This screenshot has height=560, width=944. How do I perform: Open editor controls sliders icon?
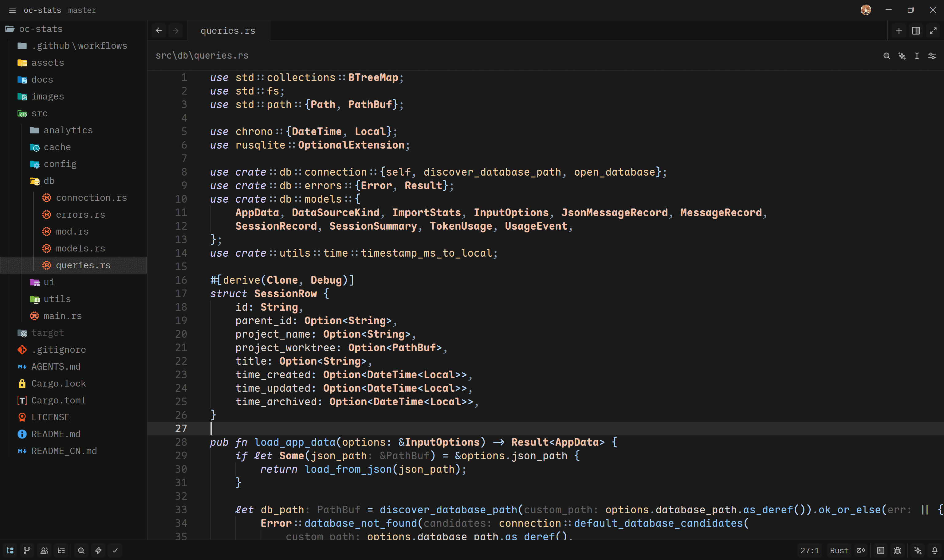click(932, 56)
